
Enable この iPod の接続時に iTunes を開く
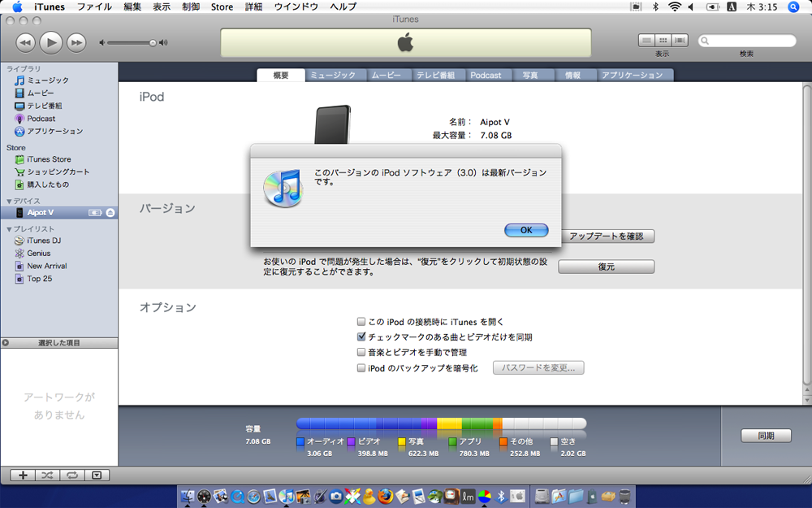(x=361, y=322)
